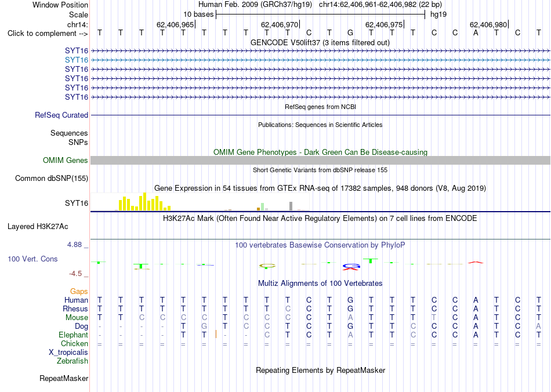Image resolution: width=551 pixels, height=392 pixels.
Task: Select the Chicken species label
Action: click(74, 344)
